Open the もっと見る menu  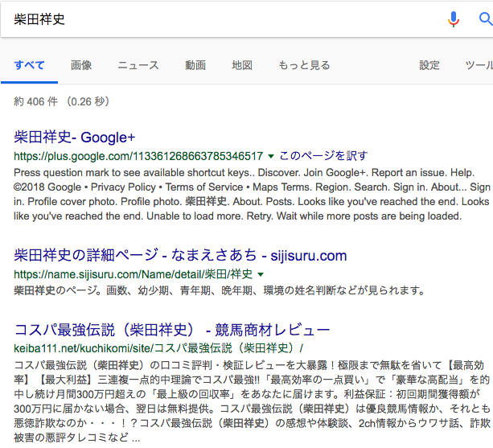304,65
